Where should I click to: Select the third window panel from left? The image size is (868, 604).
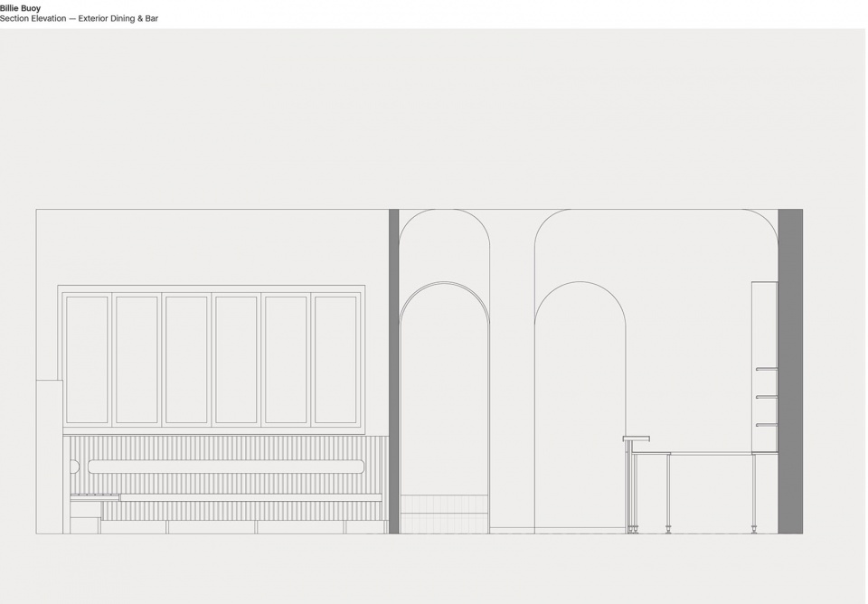click(x=186, y=359)
